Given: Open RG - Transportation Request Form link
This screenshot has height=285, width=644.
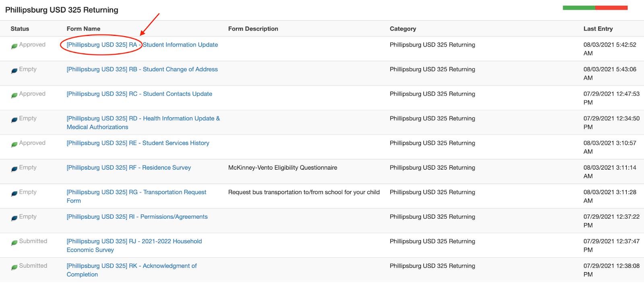Looking at the screenshot, I should (136, 196).
